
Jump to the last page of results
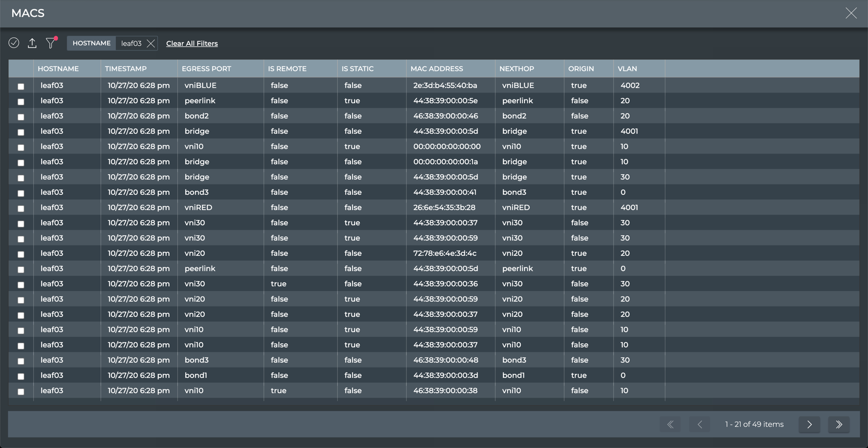839,424
